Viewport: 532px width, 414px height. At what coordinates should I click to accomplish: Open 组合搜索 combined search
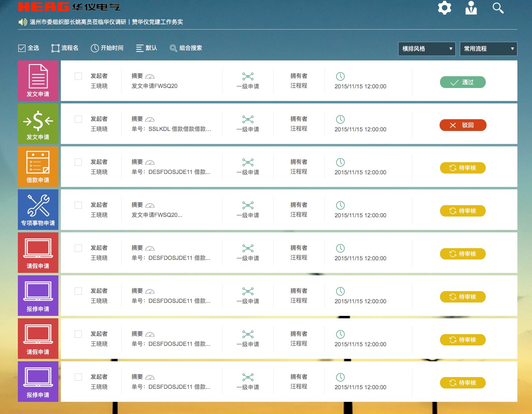point(186,48)
